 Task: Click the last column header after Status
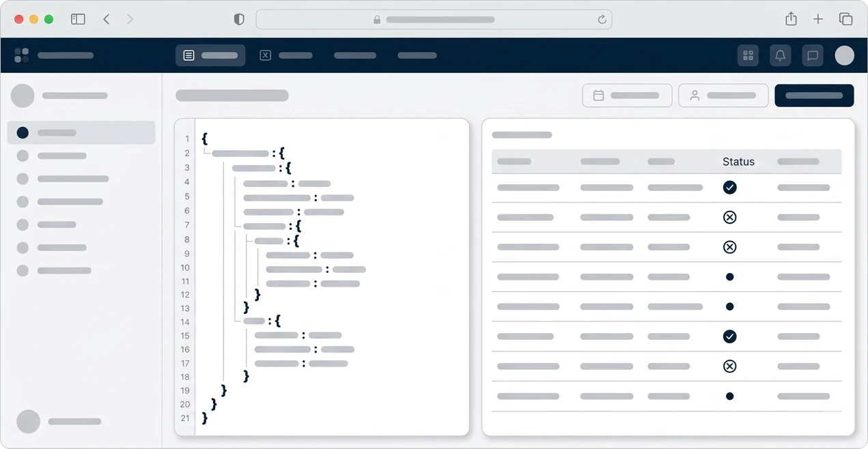click(x=798, y=162)
